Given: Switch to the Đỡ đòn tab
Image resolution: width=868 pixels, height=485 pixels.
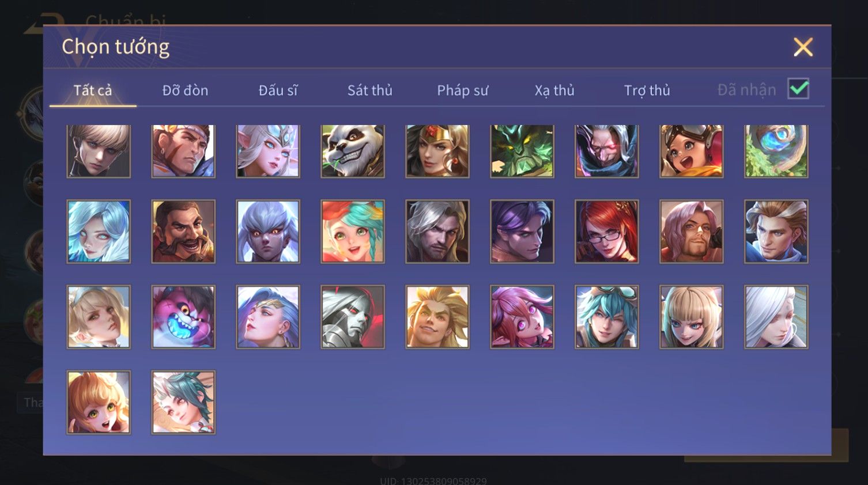Looking at the screenshot, I should [x=185, y=90].
